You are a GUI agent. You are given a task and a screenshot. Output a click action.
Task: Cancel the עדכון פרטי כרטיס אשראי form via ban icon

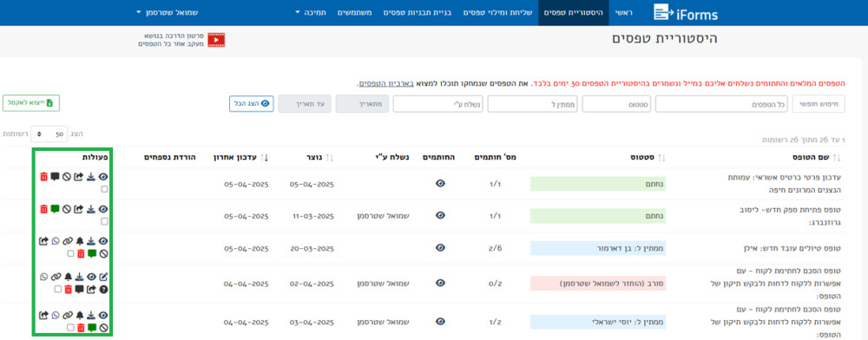[x=67, y=177]
